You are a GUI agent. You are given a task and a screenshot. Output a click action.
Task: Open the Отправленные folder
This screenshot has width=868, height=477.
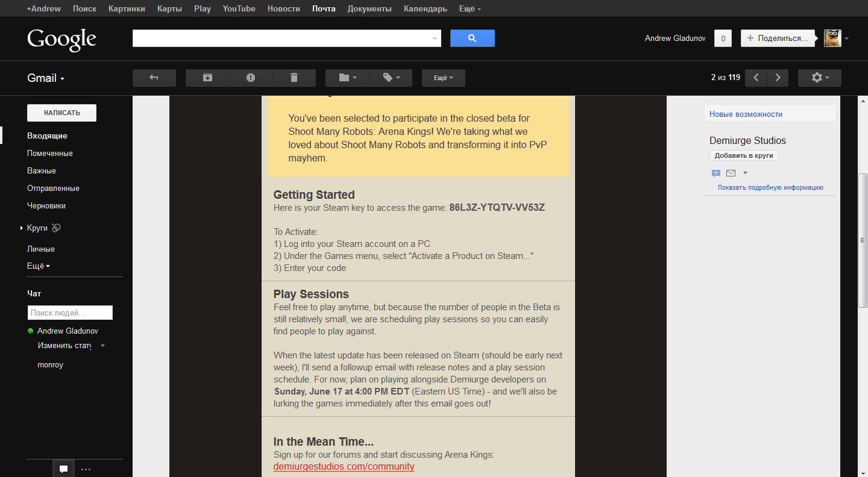[x=53, y=189]
